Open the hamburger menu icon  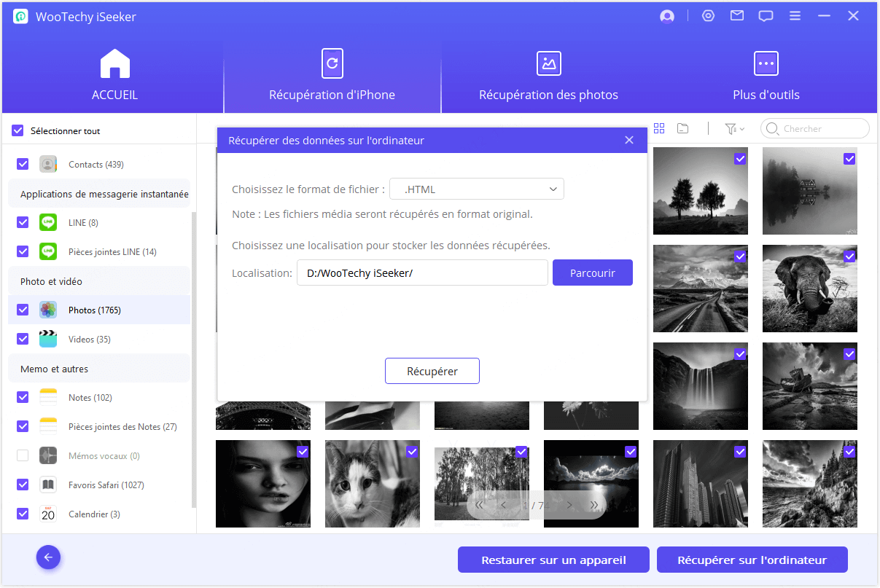[795, 16]
